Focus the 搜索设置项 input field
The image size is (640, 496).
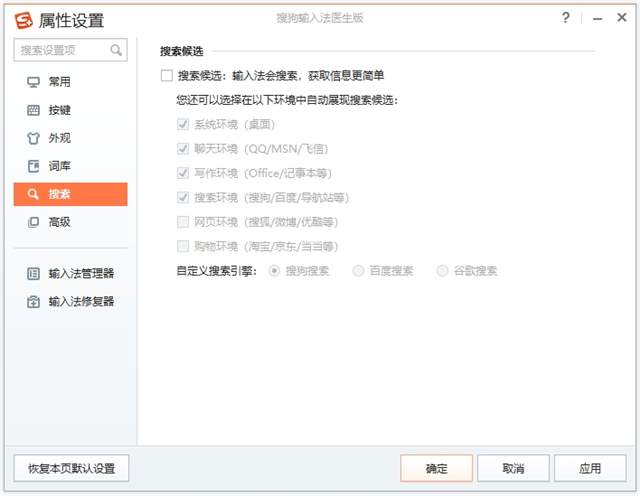[x=71, y=50]
